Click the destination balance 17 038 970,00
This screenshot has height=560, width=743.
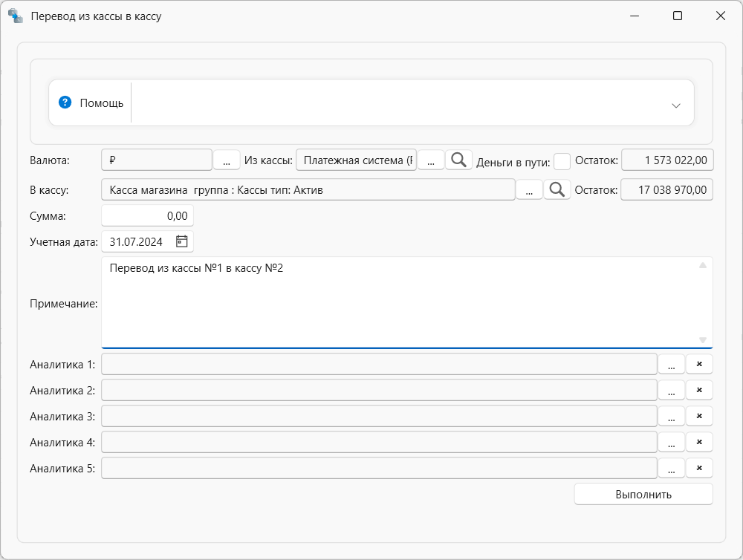pyautogui.click(x=666, y=190)
